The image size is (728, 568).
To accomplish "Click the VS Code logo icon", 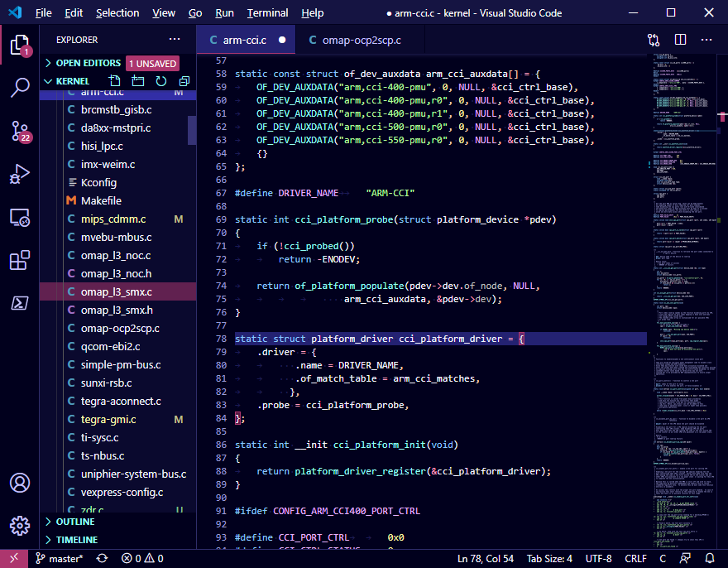I will (15, 12).
